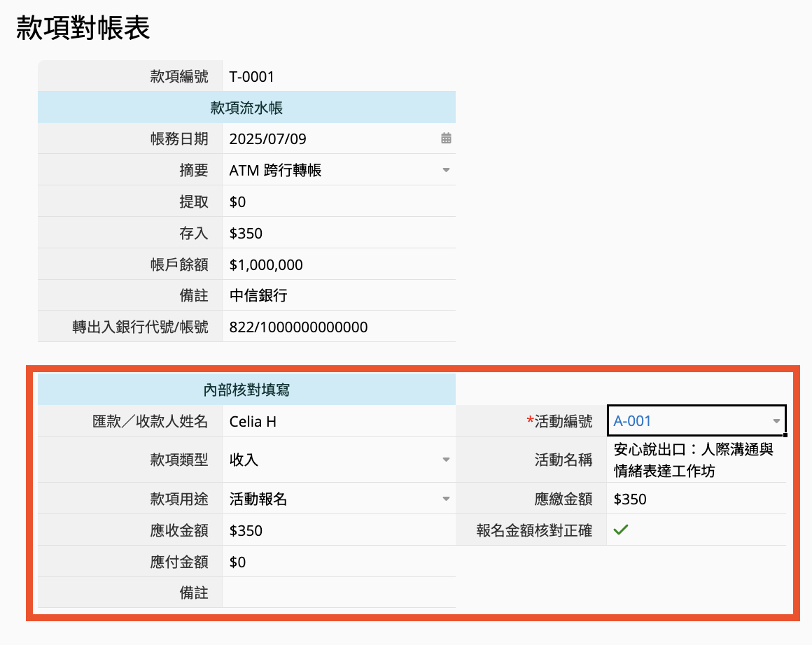The height and width of the screenshot is (645, 812).
Task: Open the 款項類型 dropdown
Action: 446,460
